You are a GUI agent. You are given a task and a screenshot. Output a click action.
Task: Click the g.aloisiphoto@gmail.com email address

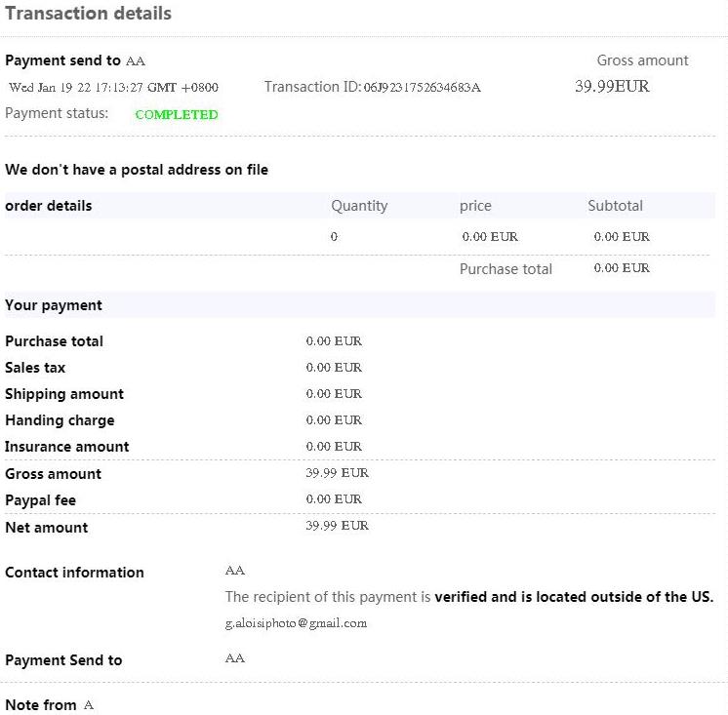(x=296, y=623)
